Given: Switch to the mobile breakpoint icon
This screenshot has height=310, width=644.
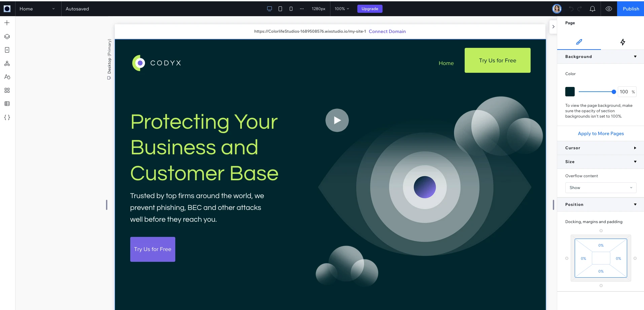Looking at the screenshot, I should (291, 9).
